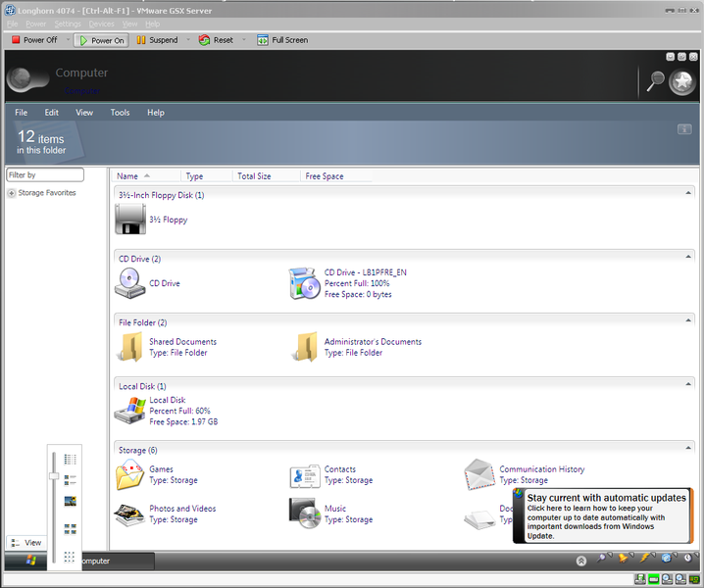Click the Windows Start button
The height and width of the screenshot is (588, 704).
coord(31,561)
